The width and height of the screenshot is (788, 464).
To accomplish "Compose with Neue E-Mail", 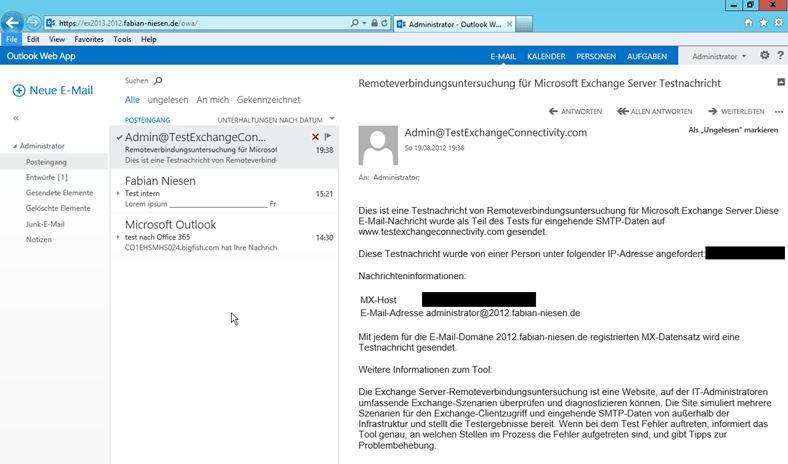I will [53, 90].
